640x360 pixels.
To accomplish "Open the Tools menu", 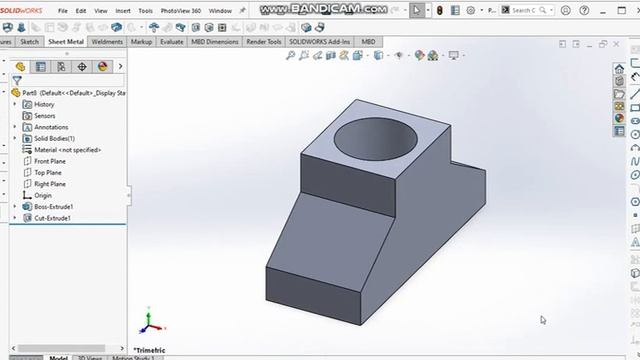I will pos(145,11).
